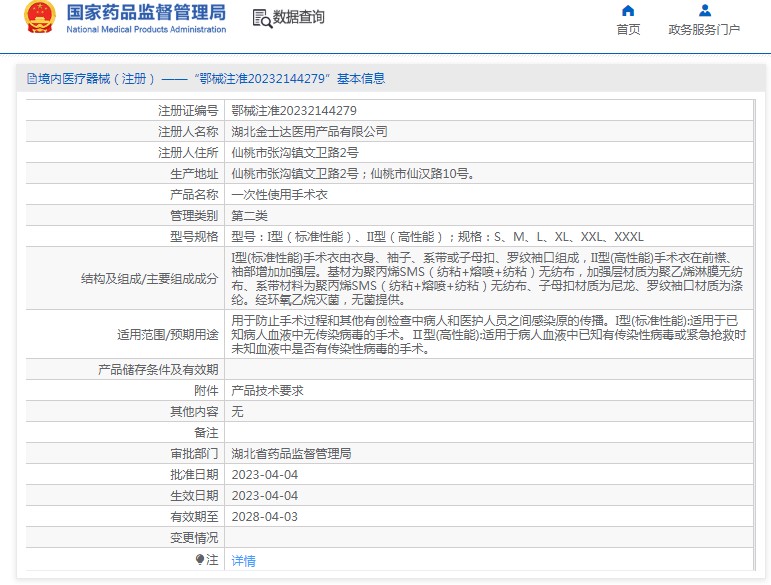Click the 政务服务门户 user icon
Viewport: 771px width, 585px height.
point(705,10)
